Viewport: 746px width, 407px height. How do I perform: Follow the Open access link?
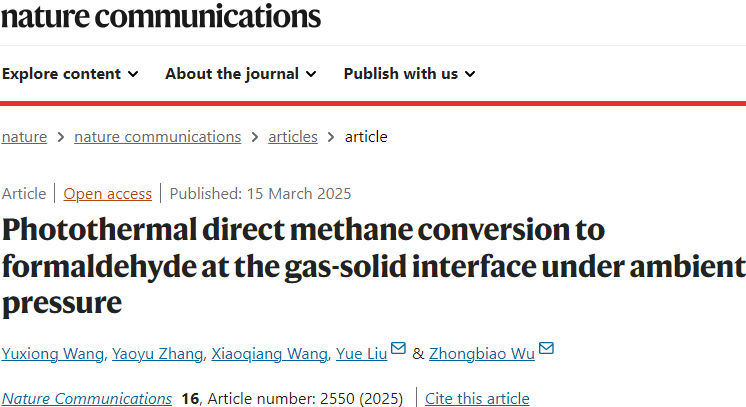click(108, 194)
